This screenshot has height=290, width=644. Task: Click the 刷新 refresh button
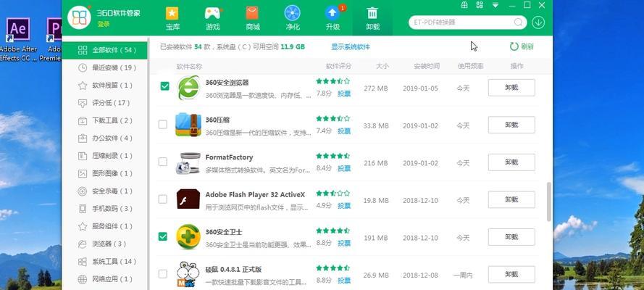tap(522, 46)
